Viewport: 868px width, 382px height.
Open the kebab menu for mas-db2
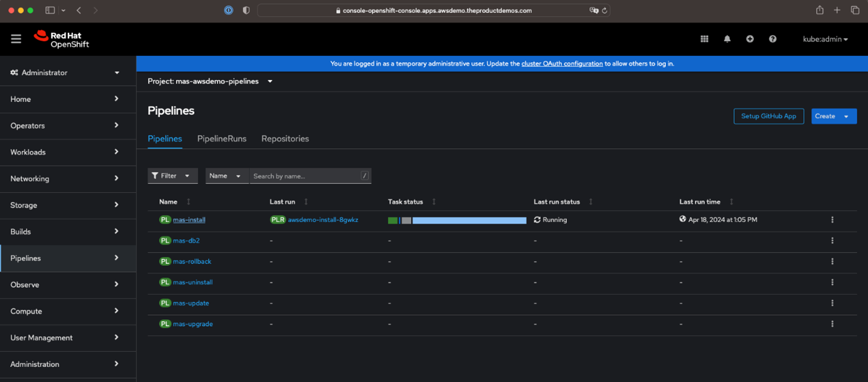point(832,240)
